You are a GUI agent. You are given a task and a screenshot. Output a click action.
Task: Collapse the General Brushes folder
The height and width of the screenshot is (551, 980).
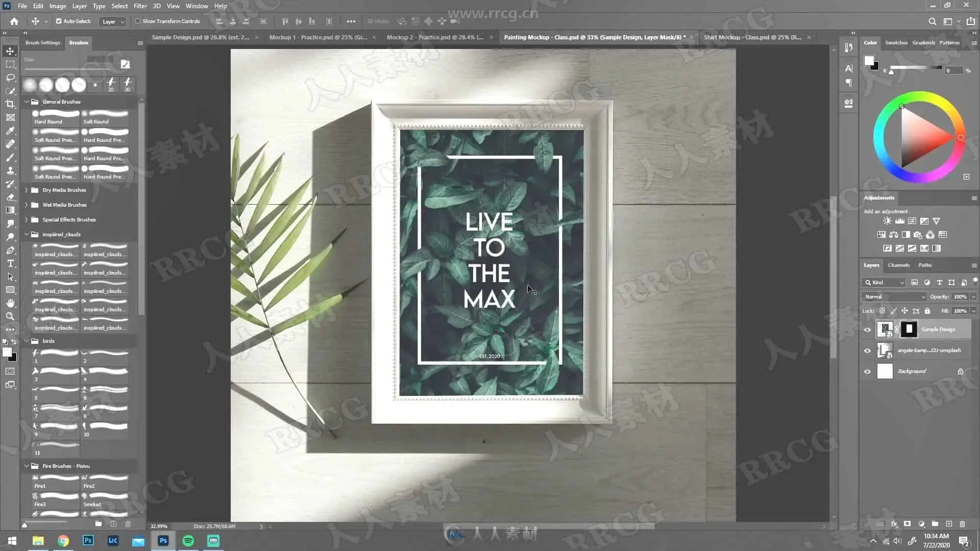(x=27, y=102)
